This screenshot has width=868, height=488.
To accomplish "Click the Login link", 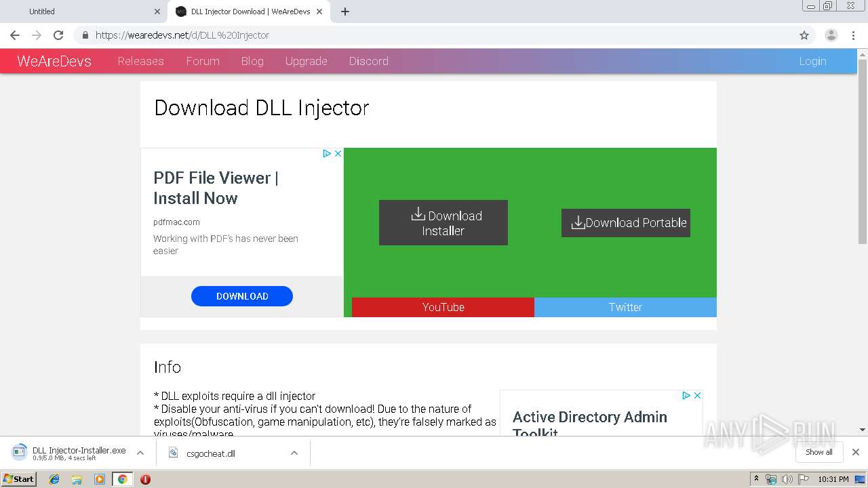I will (x=812, y=61).
